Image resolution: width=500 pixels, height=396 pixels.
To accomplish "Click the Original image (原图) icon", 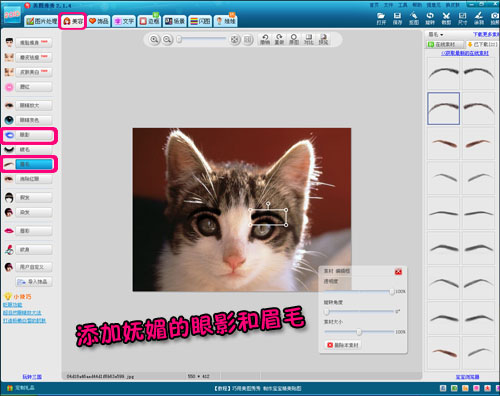I will pos(294,39).
